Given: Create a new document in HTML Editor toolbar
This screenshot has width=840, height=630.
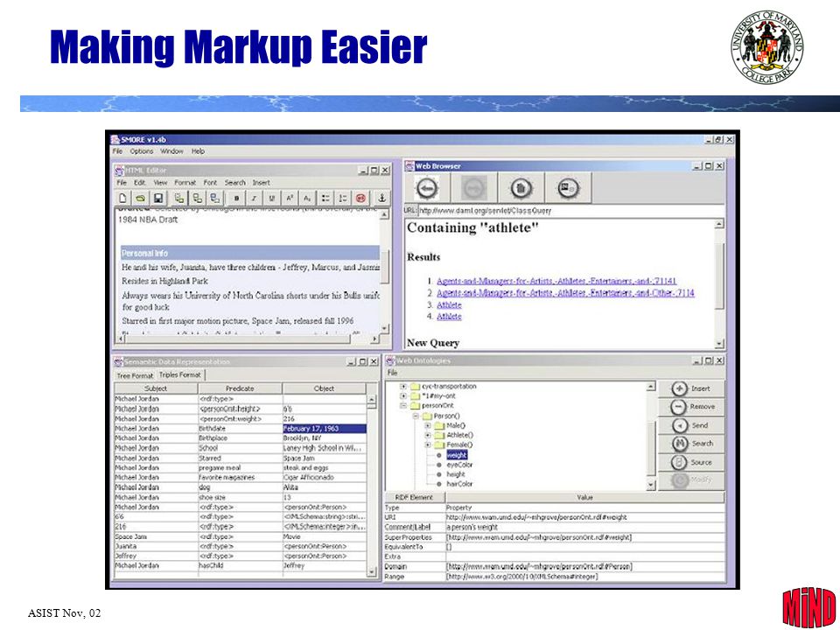Looking at the screenshot, I should [122, 199].
